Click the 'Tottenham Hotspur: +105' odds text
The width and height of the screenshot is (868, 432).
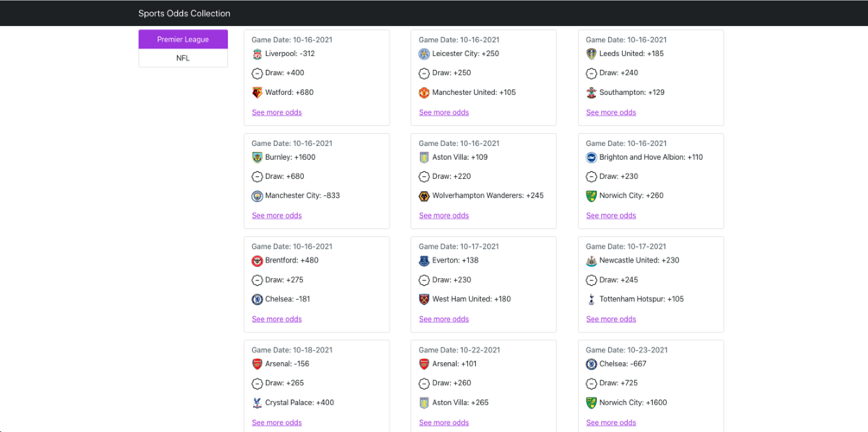pyautogui.click(x=642, y=299)
